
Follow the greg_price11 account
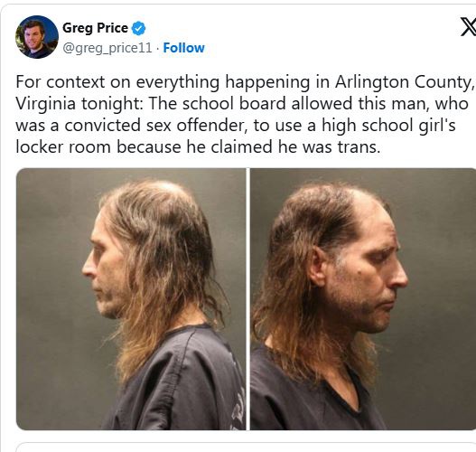184,48
